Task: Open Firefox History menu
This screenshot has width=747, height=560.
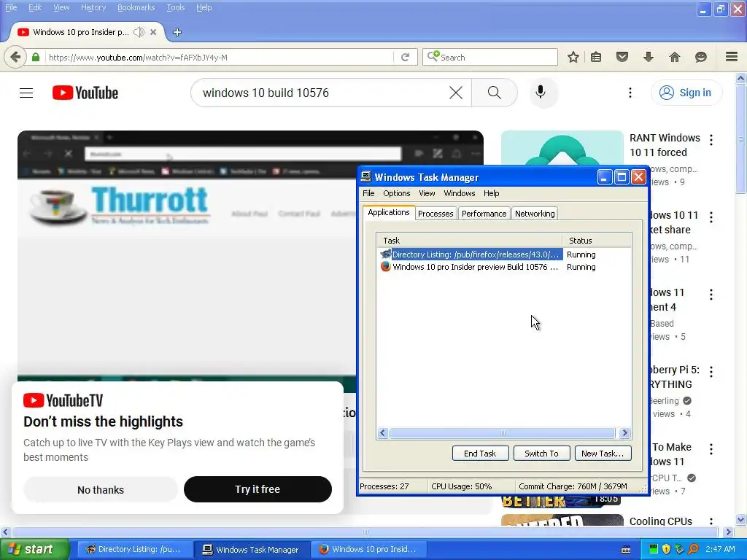Action: coord(93,7)
